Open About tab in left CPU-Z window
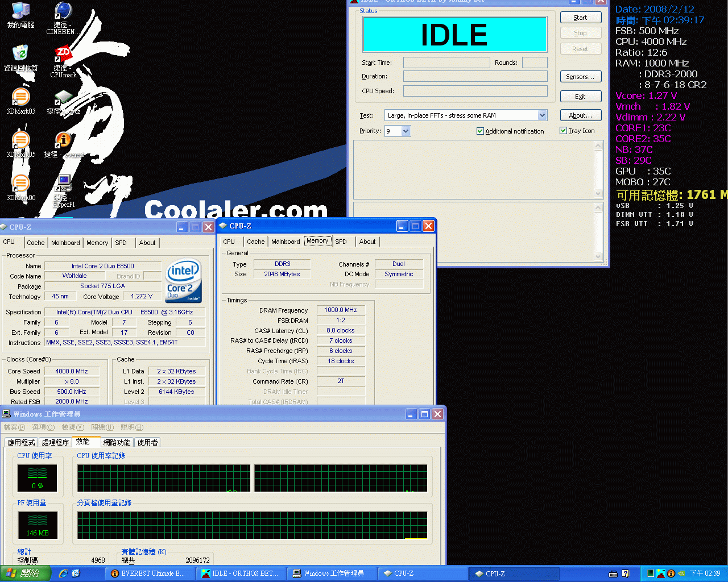728x582 pixels. click(x=147, y=243)
